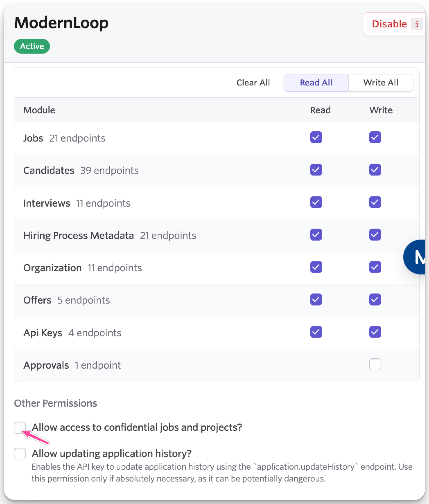Uncheck Write permission for Interviews
Image resolution: width=429 pixels, height=504 pixels.
tap(375, 202)
